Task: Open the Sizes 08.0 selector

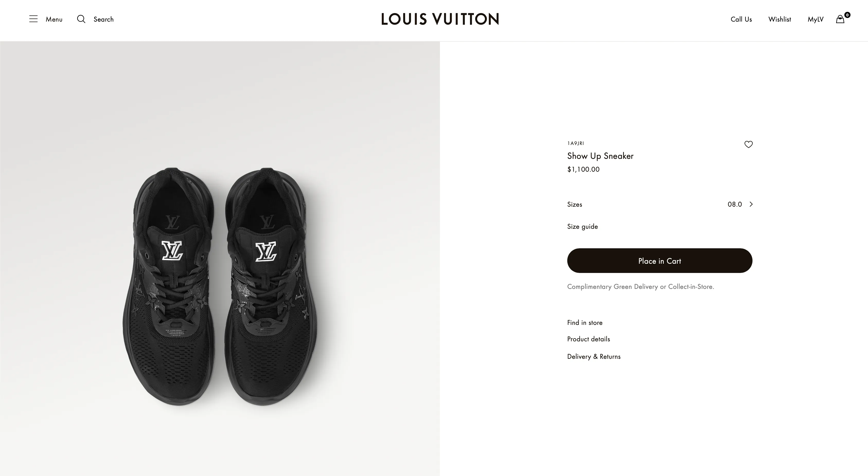Action: 734,204
